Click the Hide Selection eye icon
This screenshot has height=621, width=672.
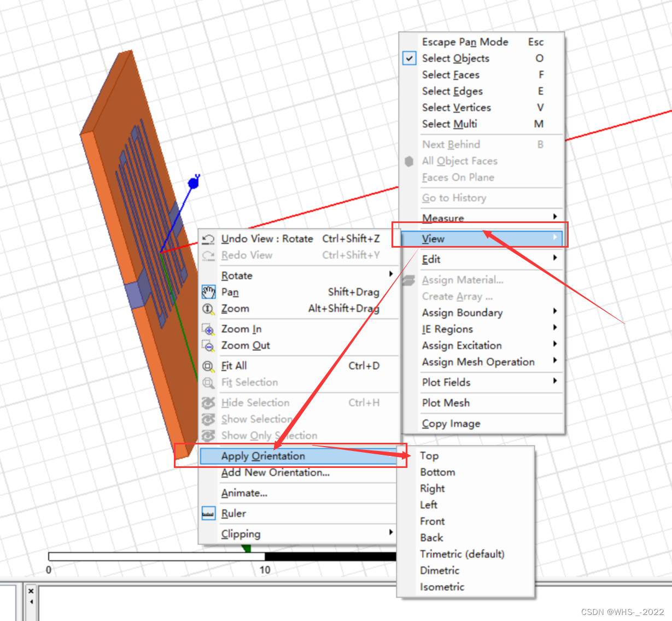tap(208, 403)
